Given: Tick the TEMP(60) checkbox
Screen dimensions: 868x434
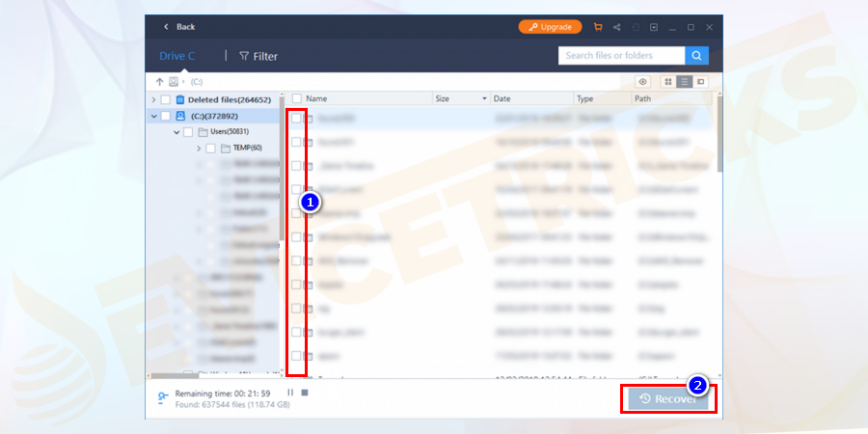Looking at the screenshot, I should tap(210, 149).
